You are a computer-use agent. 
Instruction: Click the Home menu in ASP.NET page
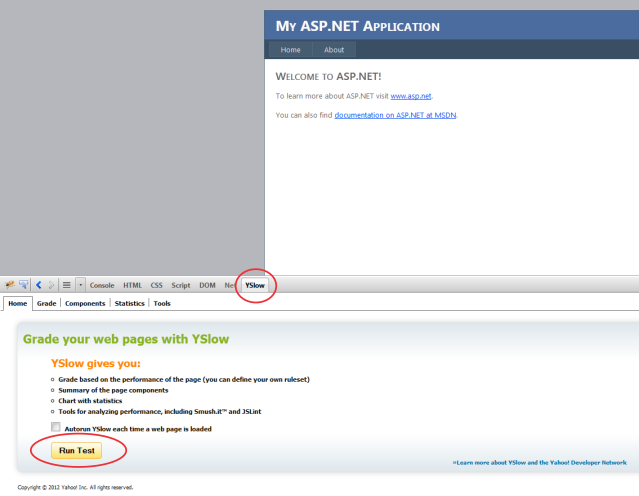291,50
